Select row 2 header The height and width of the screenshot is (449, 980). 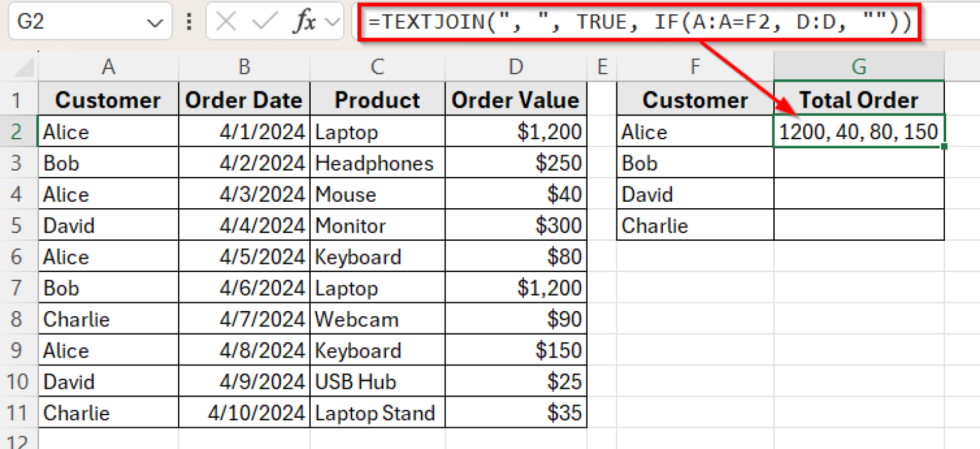pos(17,132)
